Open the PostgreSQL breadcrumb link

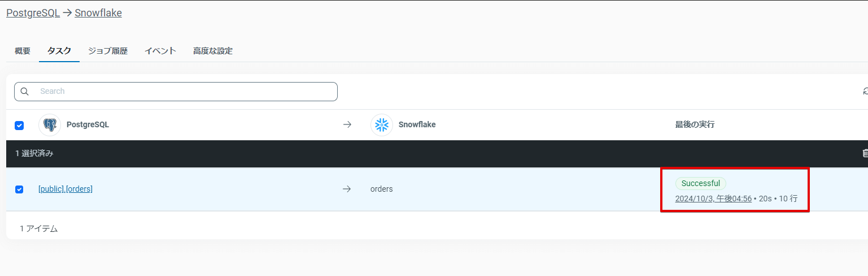coord(33,13)
